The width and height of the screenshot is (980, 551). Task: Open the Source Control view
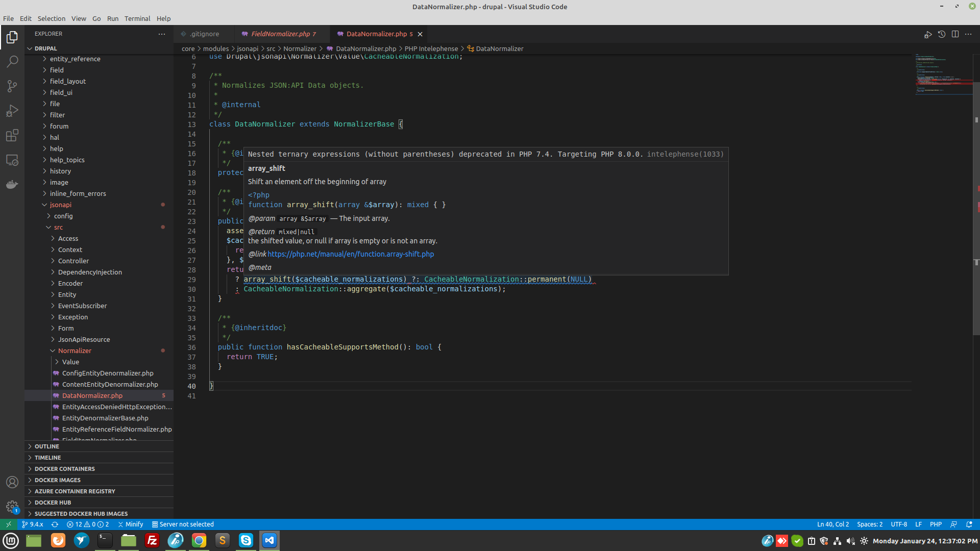(12, 86)
